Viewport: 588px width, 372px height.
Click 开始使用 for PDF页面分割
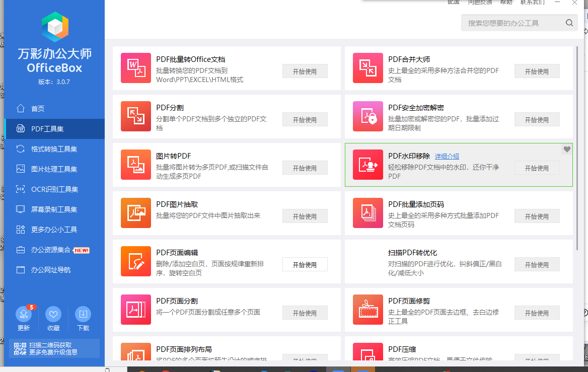pos(305,313)
